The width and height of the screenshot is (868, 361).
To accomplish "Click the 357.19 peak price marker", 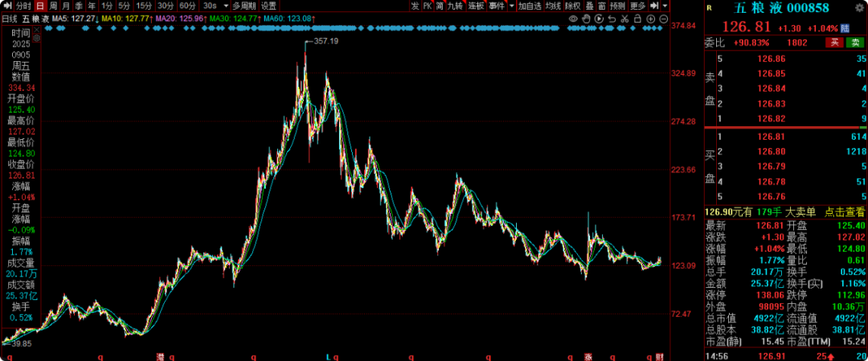I will (325, 41).
